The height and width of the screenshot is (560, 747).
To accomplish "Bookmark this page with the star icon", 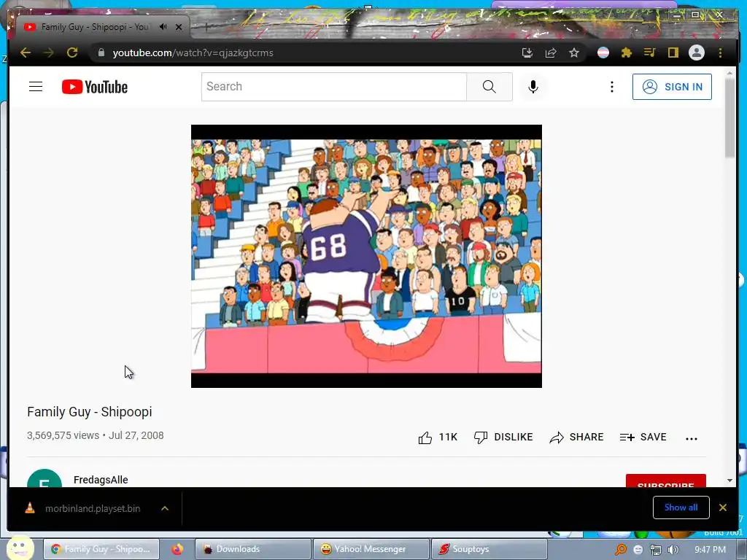I will click(x=574, y=52).
